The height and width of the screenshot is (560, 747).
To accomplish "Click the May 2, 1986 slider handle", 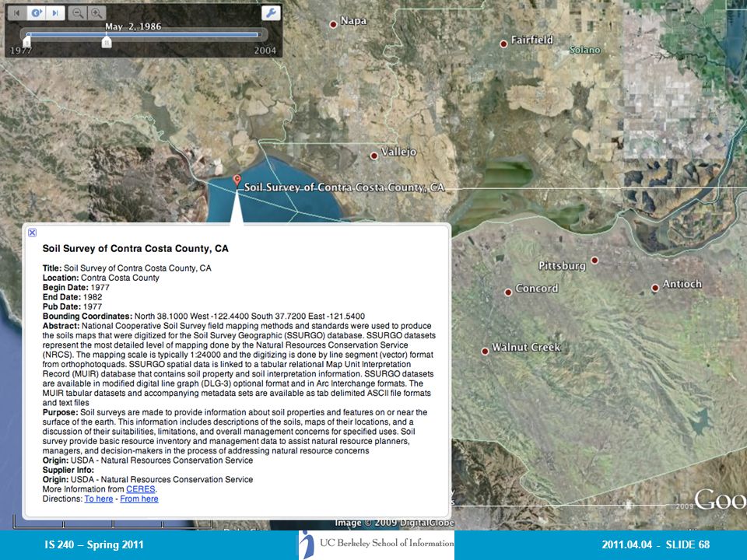I will click(x=107, y=42).
